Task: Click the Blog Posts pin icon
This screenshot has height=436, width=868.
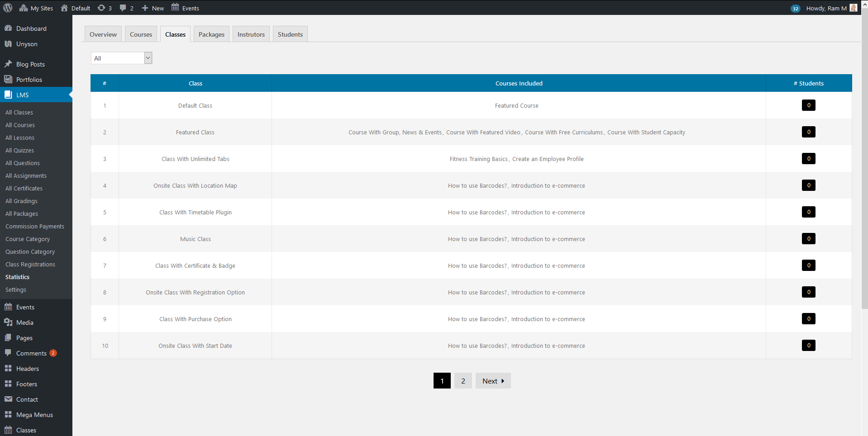Action: click(8, 64)
